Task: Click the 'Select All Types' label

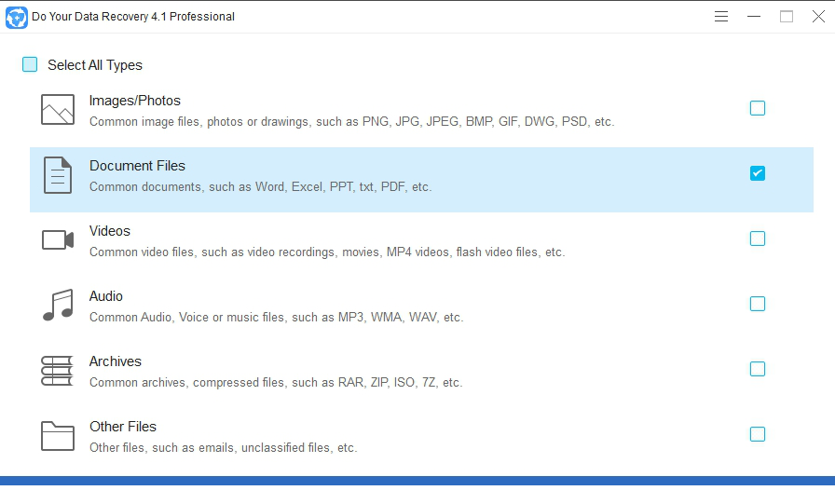Action: coord(95,65)
